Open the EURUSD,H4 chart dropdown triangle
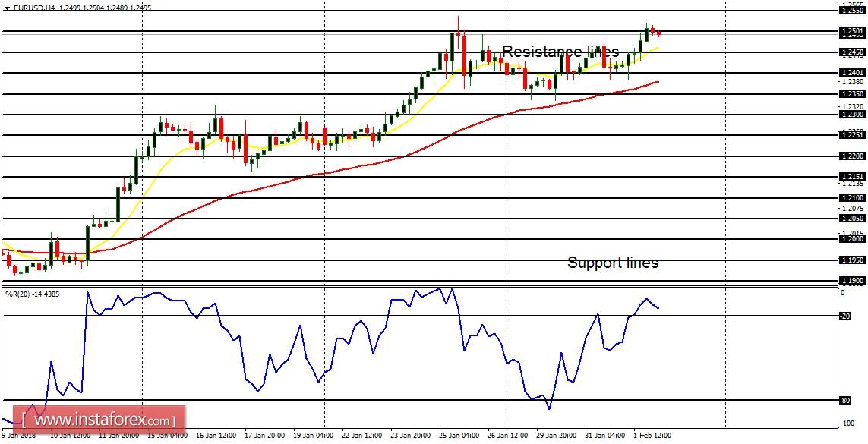This screenshot has height=444, width=868. pyautogui.click(x=7, y=7)
